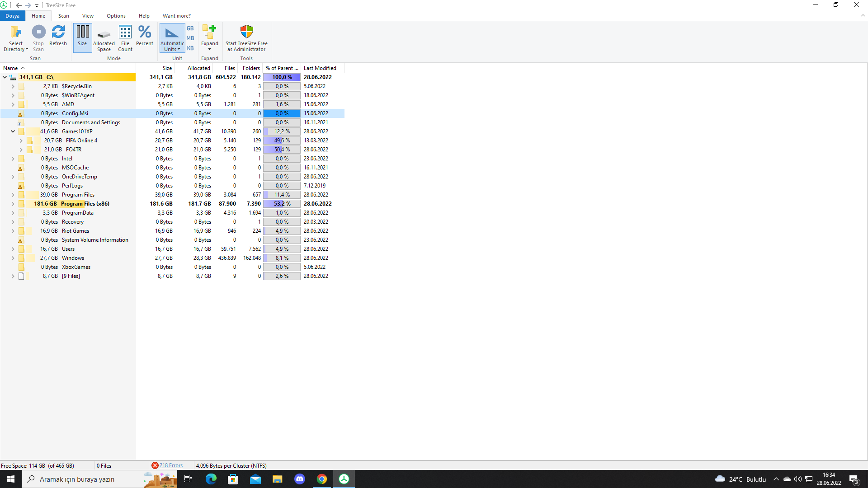Open the Dosya file menu
868x488 pixels.
tap(13, 16)
